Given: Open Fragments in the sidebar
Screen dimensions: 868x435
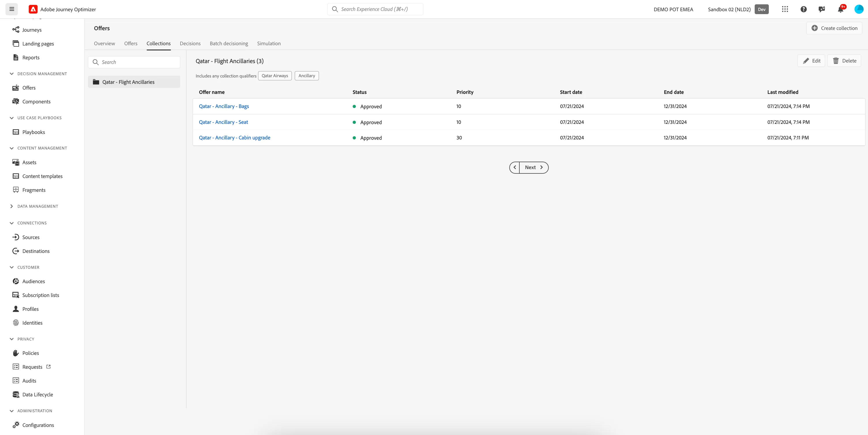Looking at the screenshot, I should coord(29,190).
